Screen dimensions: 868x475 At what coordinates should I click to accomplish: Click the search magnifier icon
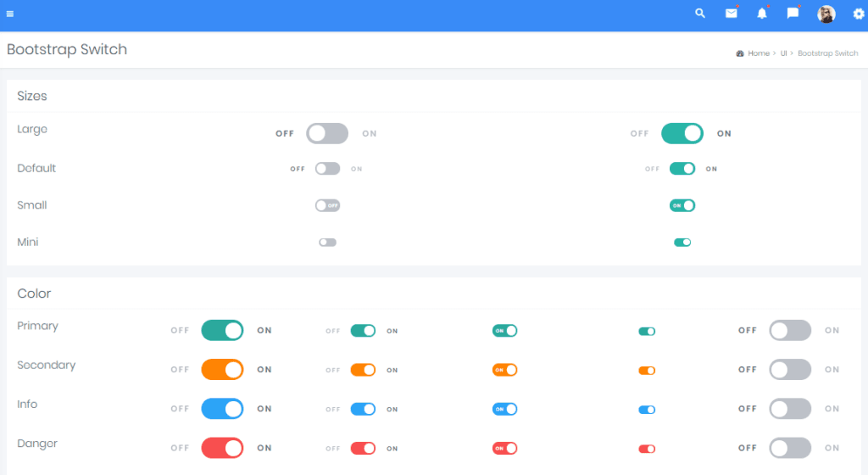(x=700, y=14)
